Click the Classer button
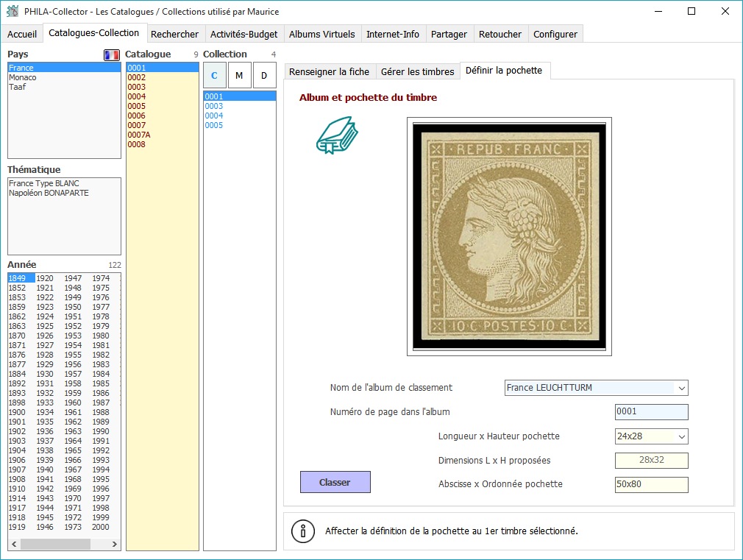Viewport: 743px width, 560px height. (x=335, y=482)
